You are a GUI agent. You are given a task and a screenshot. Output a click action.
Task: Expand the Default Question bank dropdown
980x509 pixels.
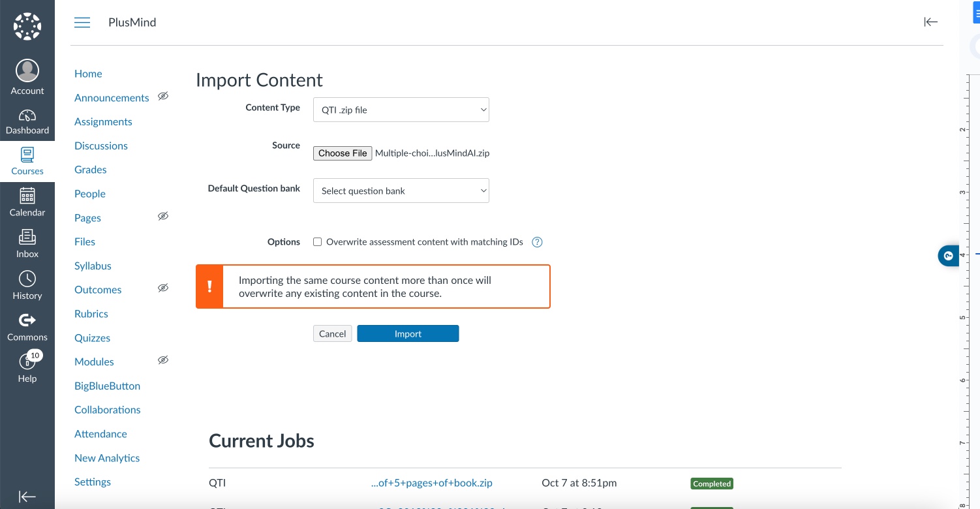[401, 191]
